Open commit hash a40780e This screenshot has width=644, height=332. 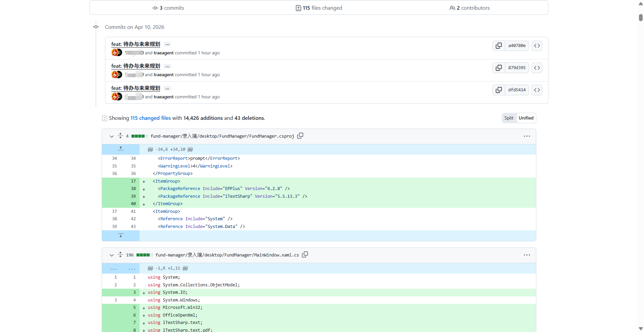(517, 46)
